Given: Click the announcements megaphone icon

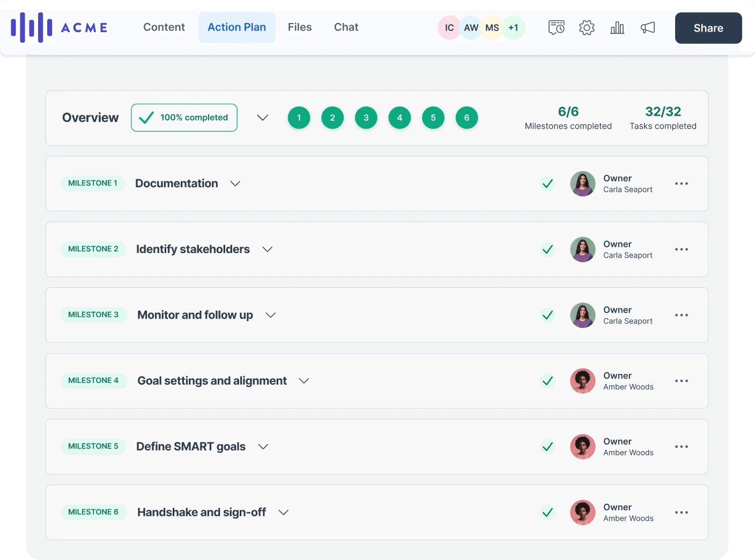Looking at the screenshot, I should pyautogui.click(x=648, y=27).
